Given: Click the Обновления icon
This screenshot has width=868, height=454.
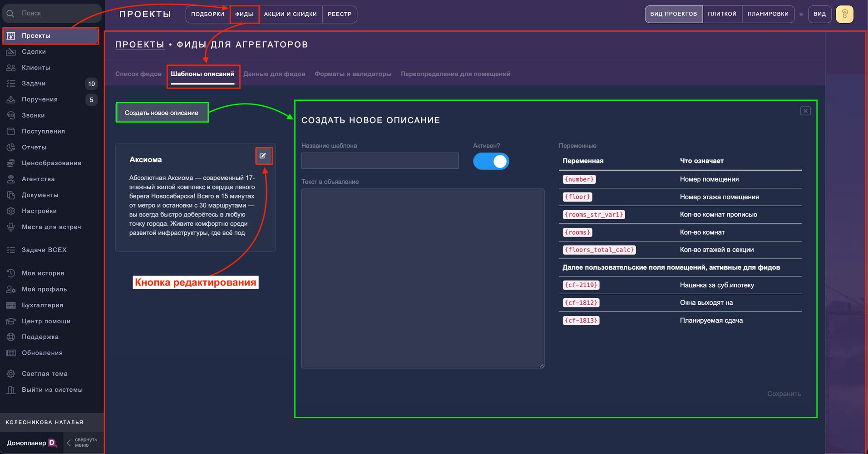Looking at the screenshot, I should click(11, 353).
